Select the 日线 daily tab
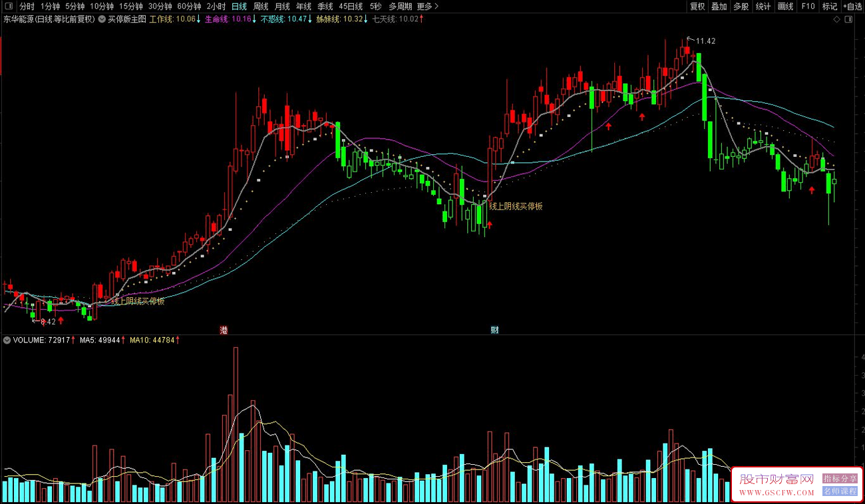This screenshot has width=865, height=504. tap(239, 7)
